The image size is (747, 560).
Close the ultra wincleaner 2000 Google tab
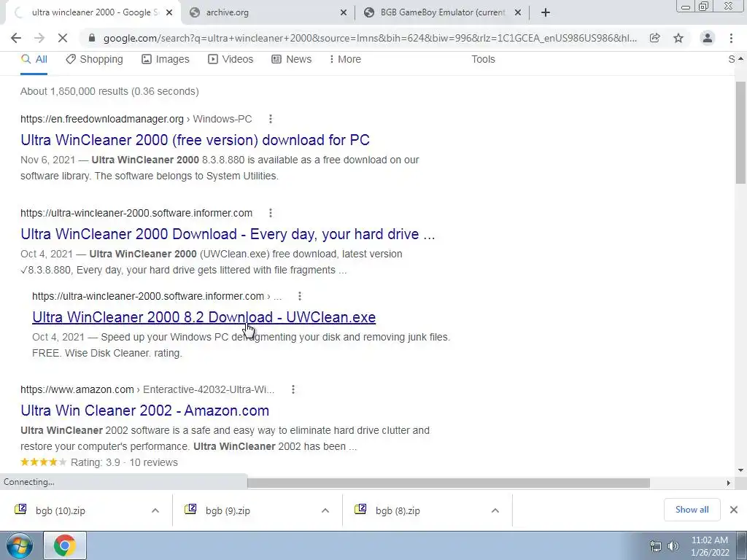pos(169,12)
